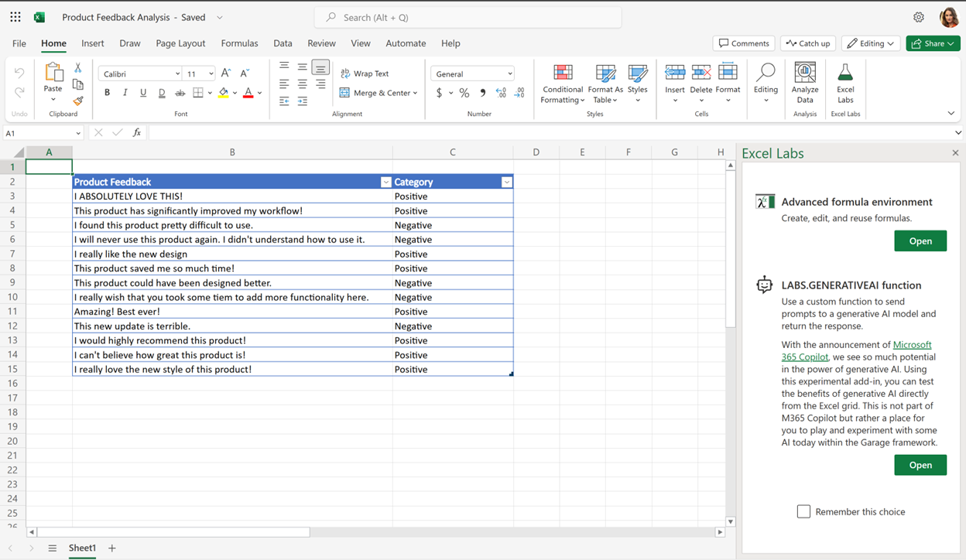The image size is (966, 560).
Task: Toggle Wrap Text on
Action: (370, 73)
